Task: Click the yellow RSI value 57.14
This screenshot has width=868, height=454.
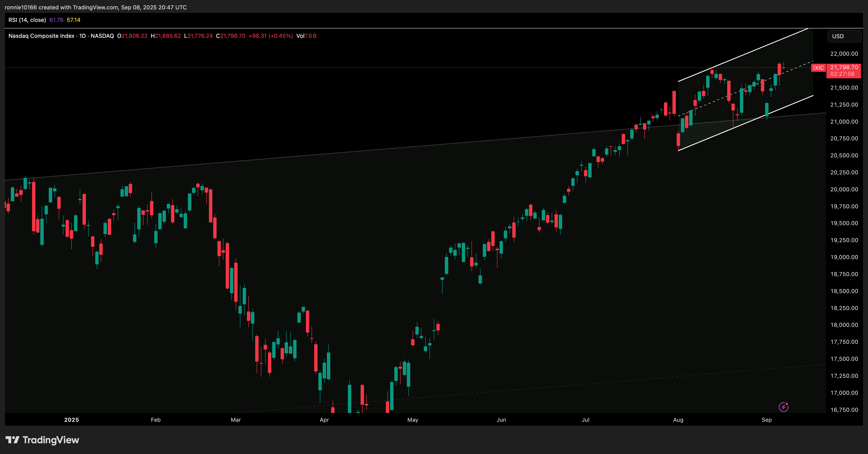Action: pyautogui.click(x=73, y=20)
